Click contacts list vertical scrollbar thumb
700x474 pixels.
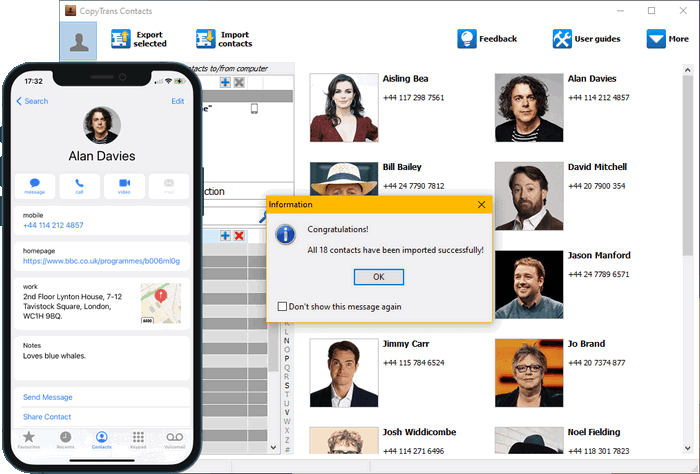click(688, 165)
